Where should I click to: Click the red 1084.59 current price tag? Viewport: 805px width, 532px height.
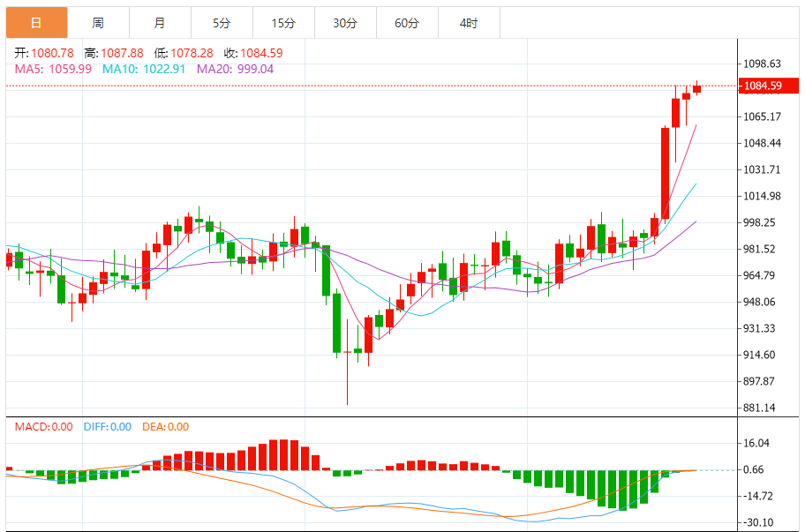[x=769, y=86]
